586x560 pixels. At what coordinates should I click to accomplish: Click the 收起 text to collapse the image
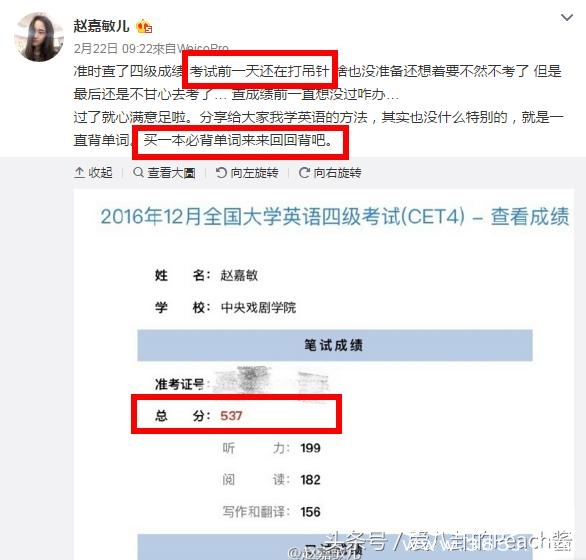click(100, 172)
